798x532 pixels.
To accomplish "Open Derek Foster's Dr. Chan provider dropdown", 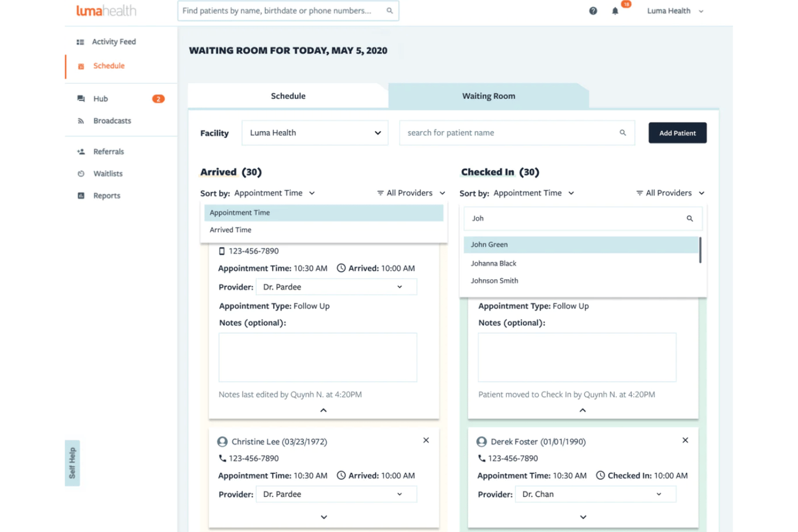I will pyautogui.click(x=595, y=494).
